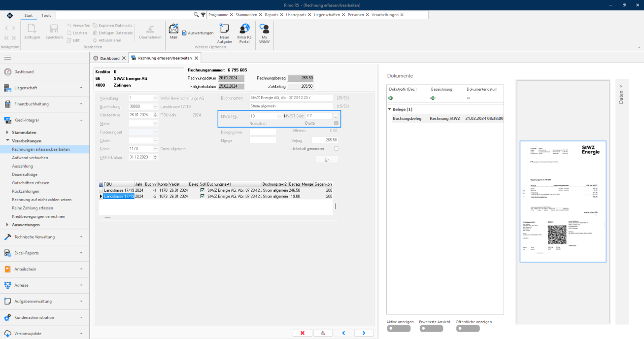
Task: Click the red X cancel button
Action: 302,333
